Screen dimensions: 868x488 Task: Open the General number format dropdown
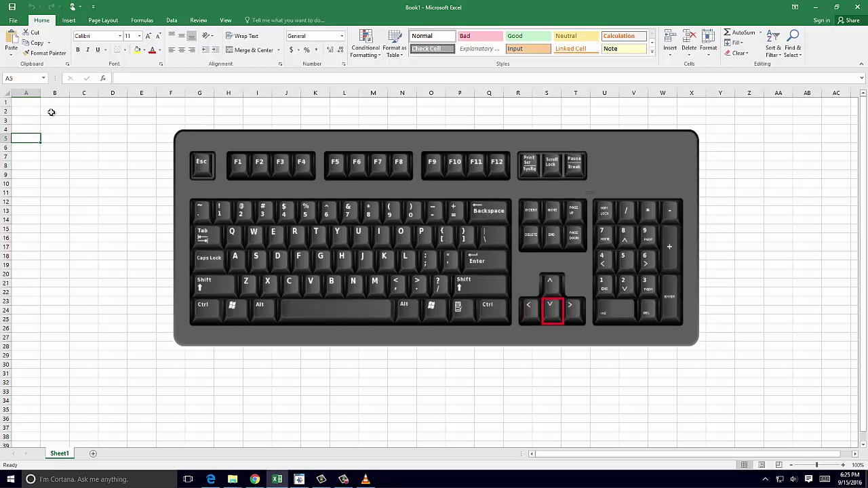(x=342, y=36)
